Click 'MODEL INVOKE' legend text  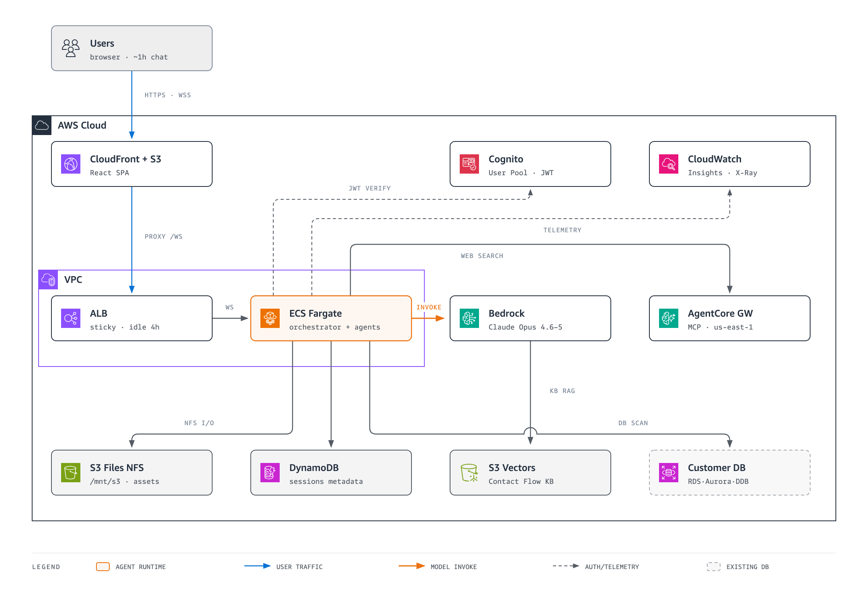[x=454, y=567]
